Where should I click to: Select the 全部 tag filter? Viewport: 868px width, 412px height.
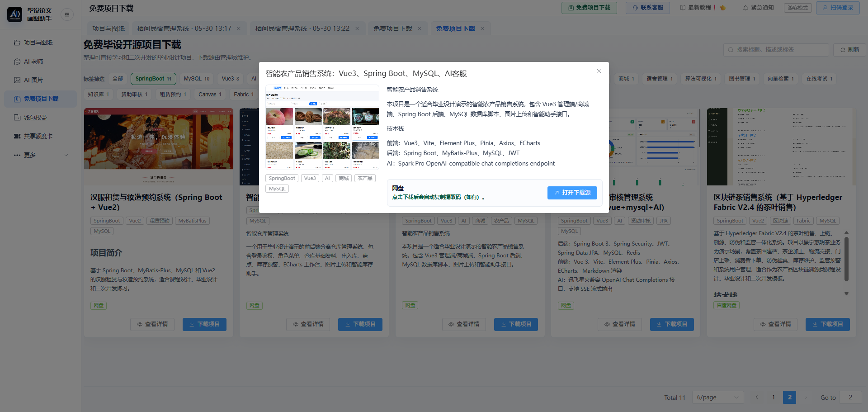[x=118, y=79]
